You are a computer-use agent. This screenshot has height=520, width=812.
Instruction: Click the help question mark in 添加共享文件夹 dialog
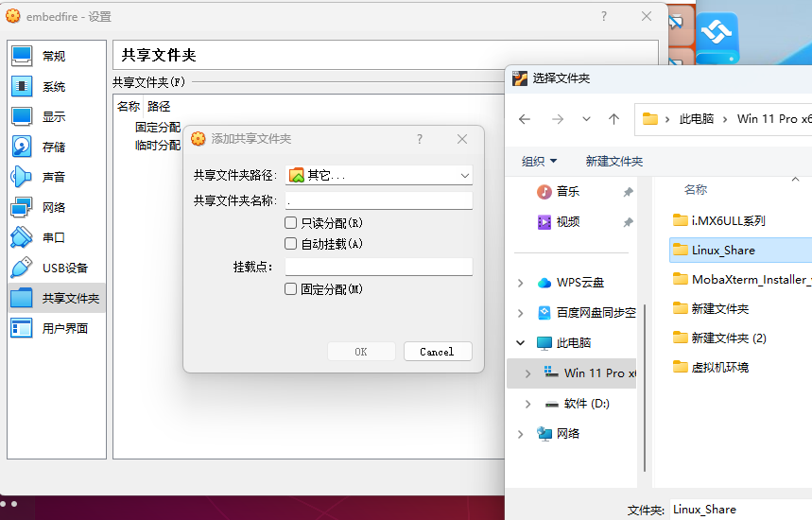(x=420, y=139)
